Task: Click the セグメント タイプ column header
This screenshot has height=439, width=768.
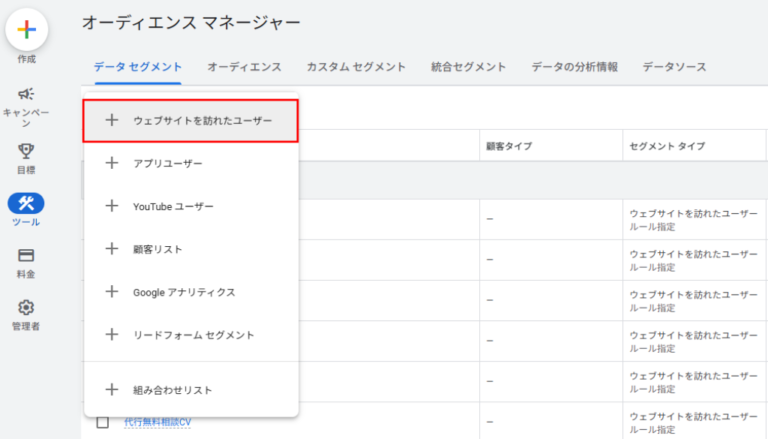Action: [667, 146]
